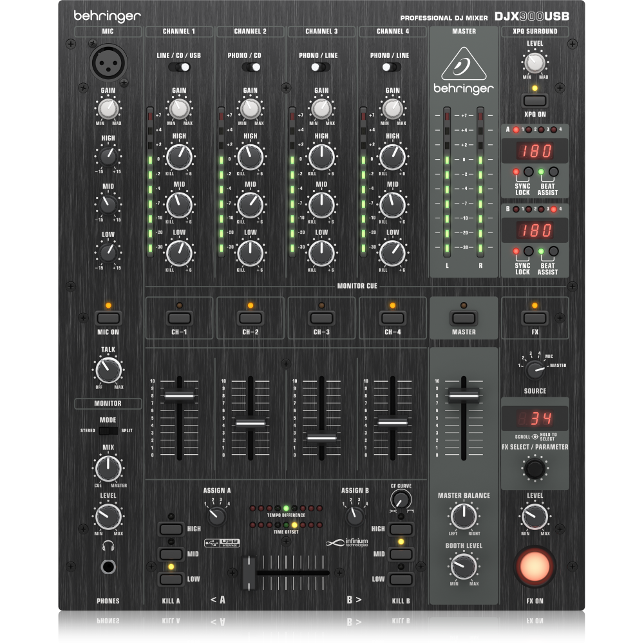
Task: Click the MIC gain knob
Action: tap(108, 109)
